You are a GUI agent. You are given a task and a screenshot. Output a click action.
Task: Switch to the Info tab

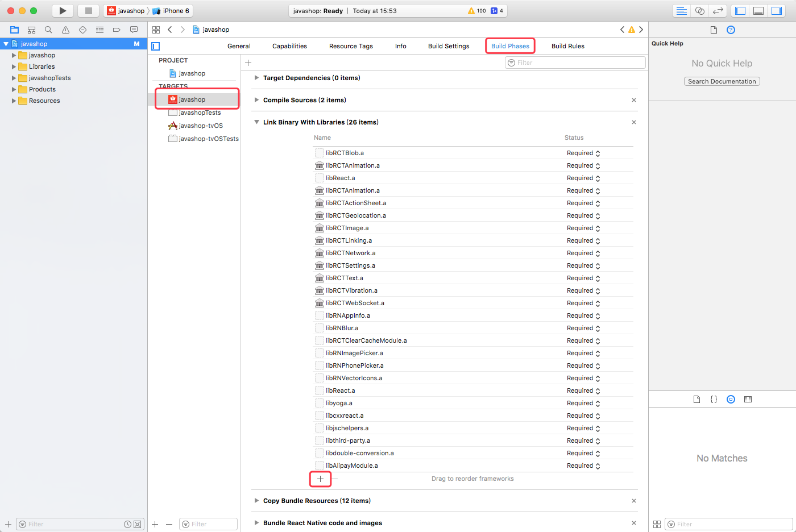click(401, 46)
